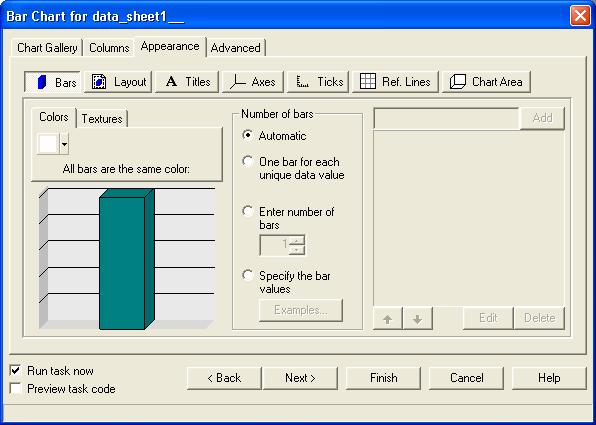Open the Chart Area section

[486, 82]
